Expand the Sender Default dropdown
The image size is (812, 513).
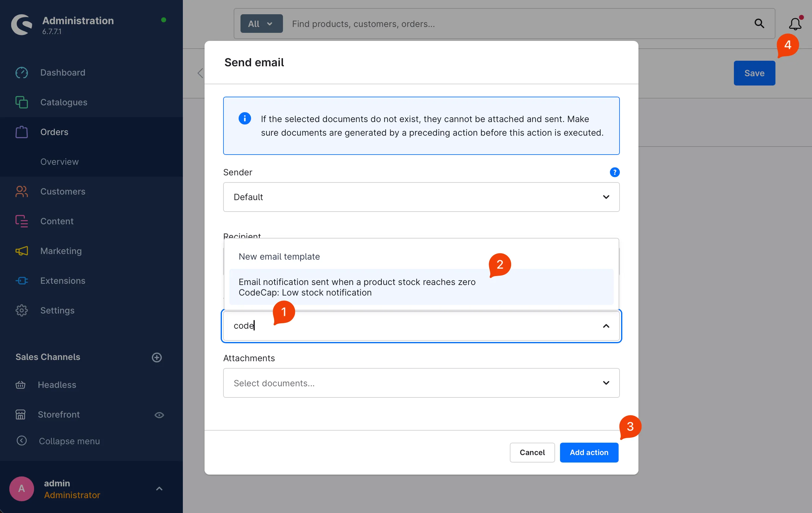[421, 197]
